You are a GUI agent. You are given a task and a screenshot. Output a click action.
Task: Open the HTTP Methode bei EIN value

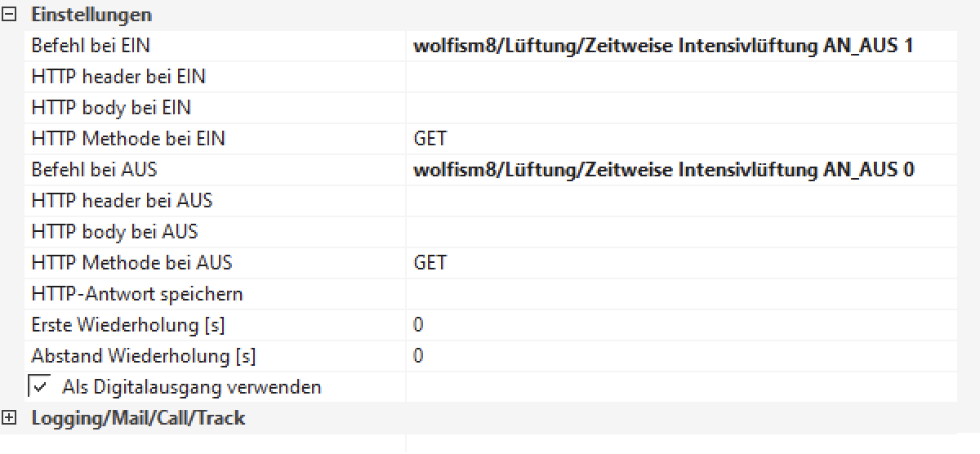(x=679, y=139)
